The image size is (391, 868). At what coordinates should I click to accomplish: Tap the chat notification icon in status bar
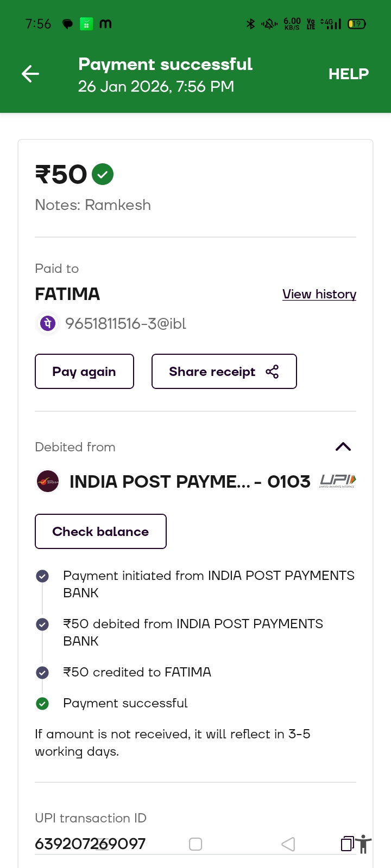[67, 24]
